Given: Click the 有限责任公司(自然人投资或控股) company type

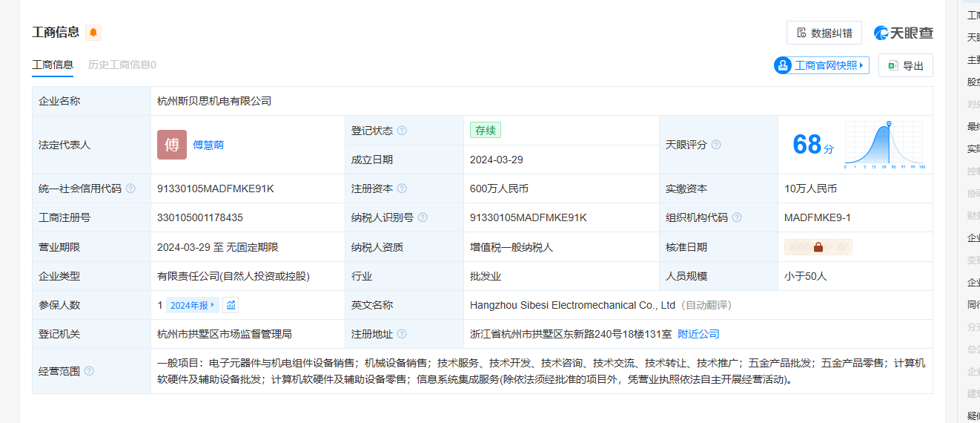Looking at the screenshot, I should coord(233,276).
